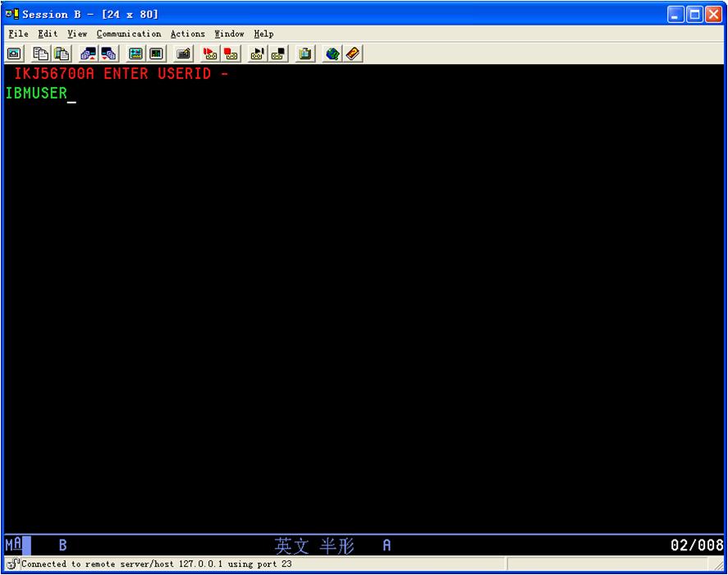Open the Window menu
This screenshot has width=728, height=575.
tap(229, 34)
